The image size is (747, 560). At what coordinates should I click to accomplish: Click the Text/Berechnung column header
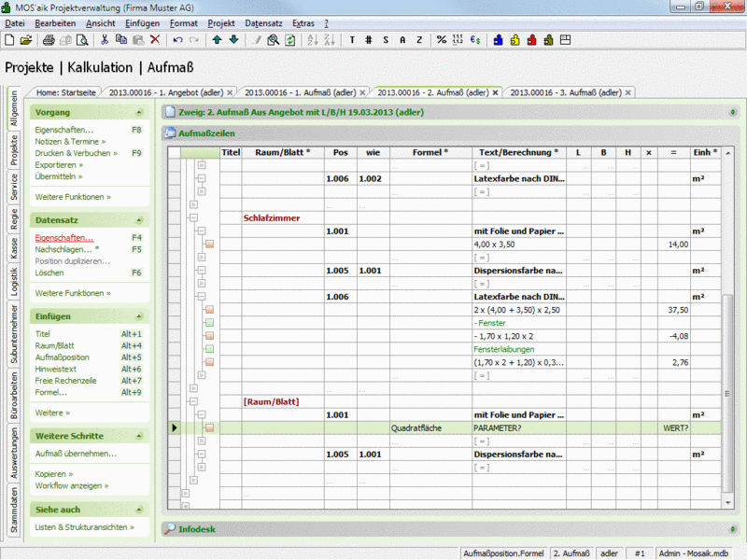(519, 152)
